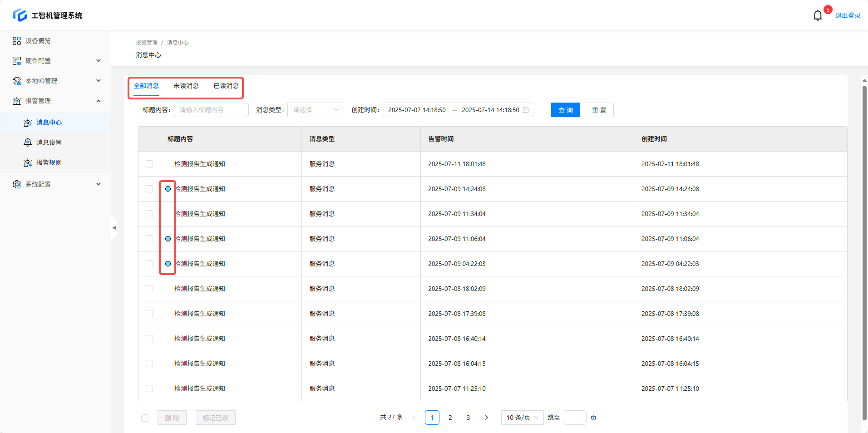Switch to the 已读消息 tab
868x433 pixels.
click(226, 86)
